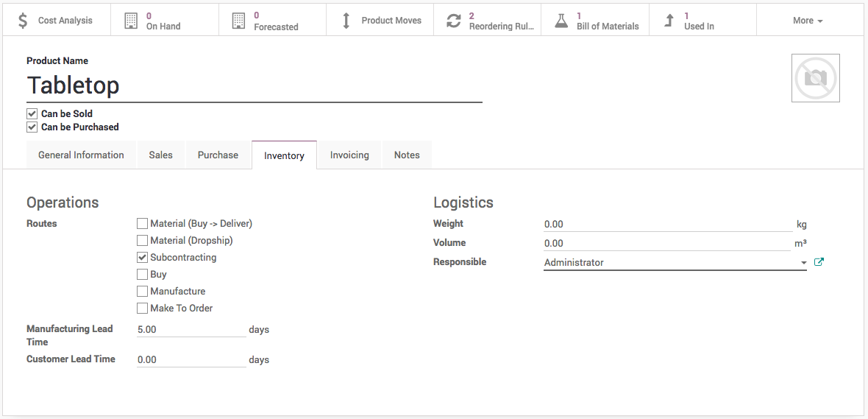Click the product image camera placeholder
868x419 pixels.
[x=815, y=78]
